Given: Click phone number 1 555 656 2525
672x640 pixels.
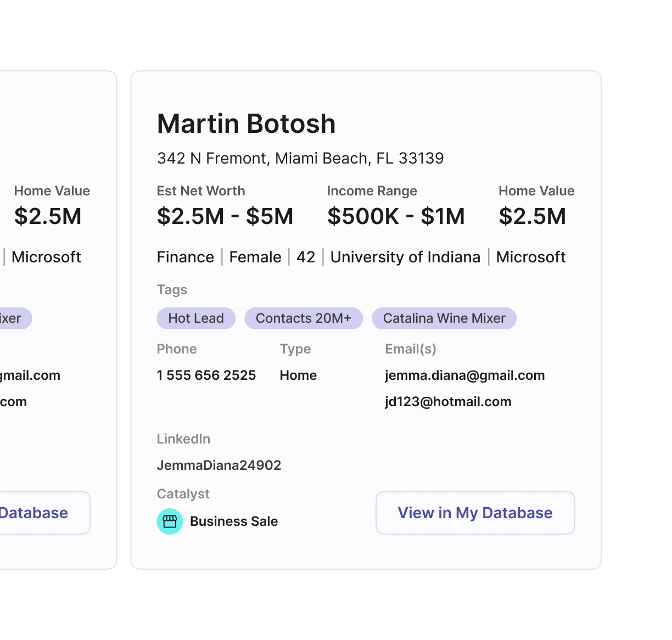Looking at the screenshot, I should [206, 375].
